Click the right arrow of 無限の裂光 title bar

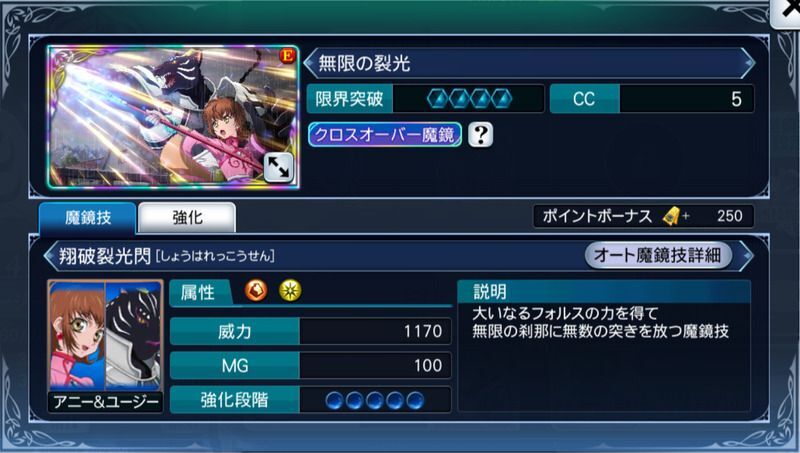click(x=747, y=63)
